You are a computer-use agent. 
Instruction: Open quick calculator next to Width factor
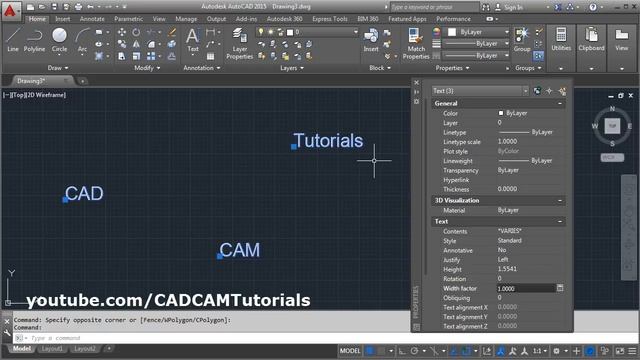coord(560,288)
